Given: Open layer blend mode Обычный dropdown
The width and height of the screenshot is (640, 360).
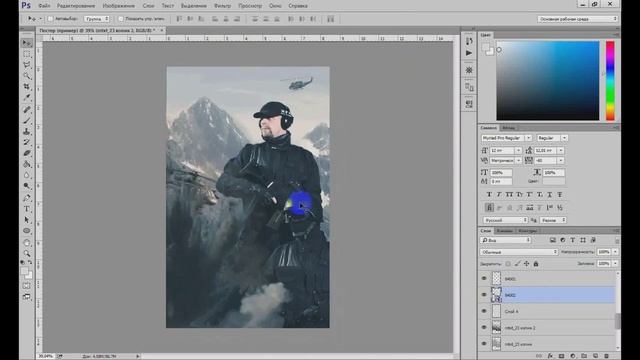Looking at the screenshot, I should (519, 252).
